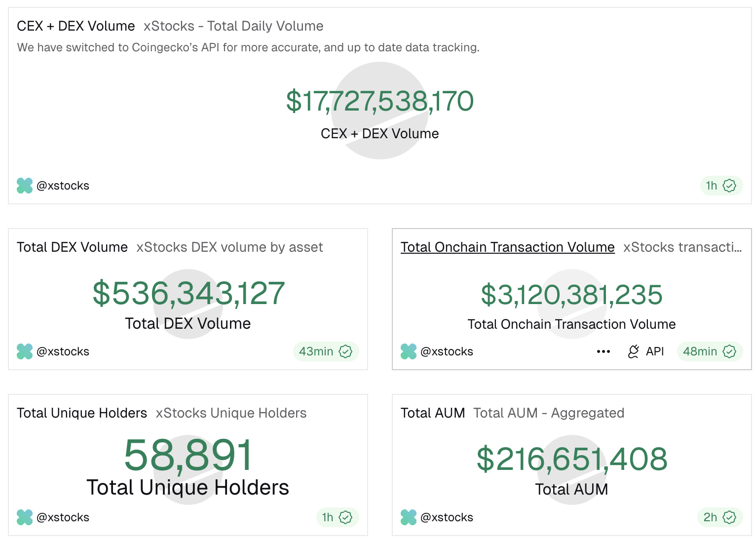The image size is (756, 540).
Task: Select the Total Unique Holders card title
Action: point(82,413)
